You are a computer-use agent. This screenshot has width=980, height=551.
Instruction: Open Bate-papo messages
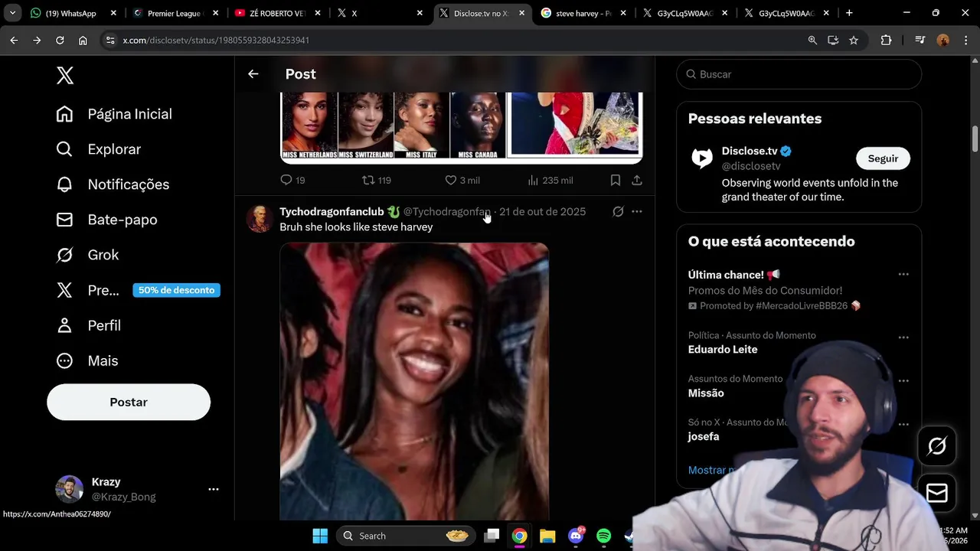106,220
